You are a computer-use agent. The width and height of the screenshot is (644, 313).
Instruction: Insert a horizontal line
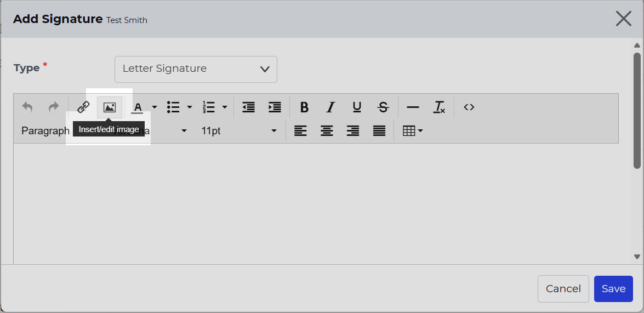[412, 107]
